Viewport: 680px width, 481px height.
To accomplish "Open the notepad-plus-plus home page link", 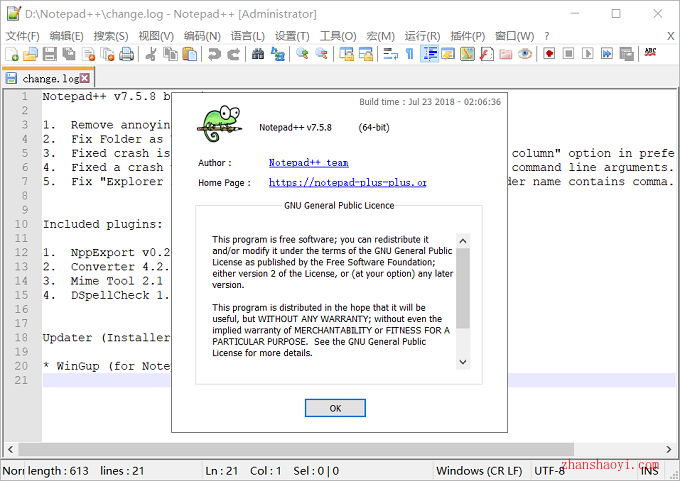I will click(x=347, y=183).
